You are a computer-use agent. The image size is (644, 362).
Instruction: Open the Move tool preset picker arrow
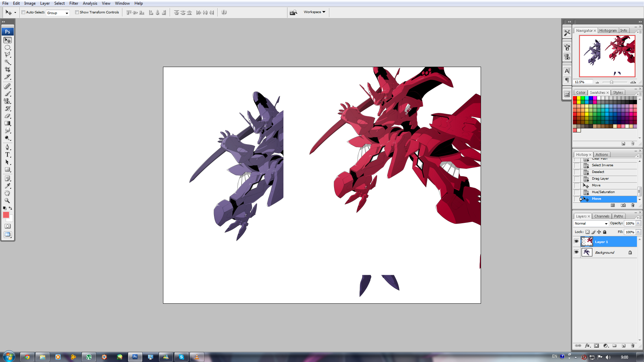coord(15,13)
